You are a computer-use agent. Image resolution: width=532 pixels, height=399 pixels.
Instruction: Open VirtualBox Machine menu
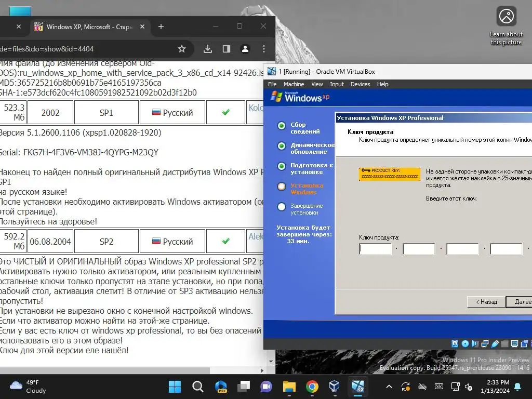294,84
